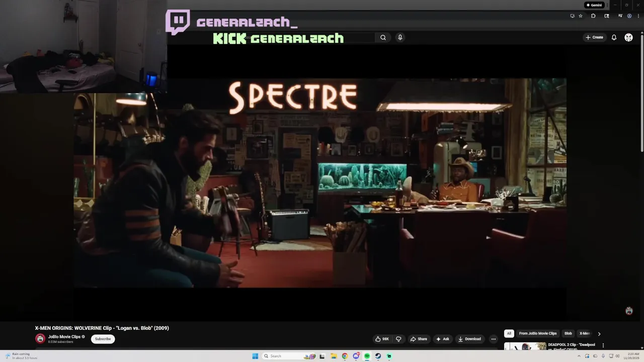Select the X-Men filter chip

(585, 333)
